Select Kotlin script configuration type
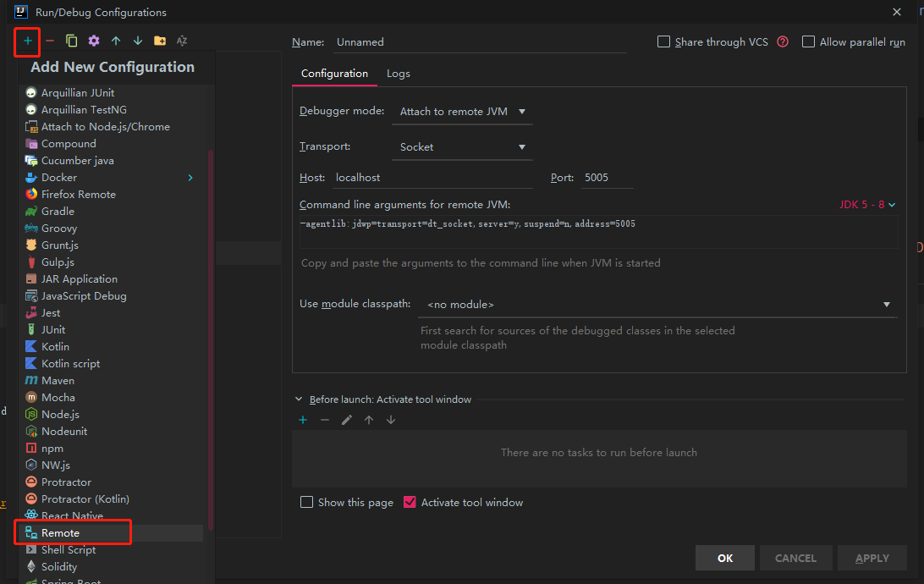 coord(112,364)
